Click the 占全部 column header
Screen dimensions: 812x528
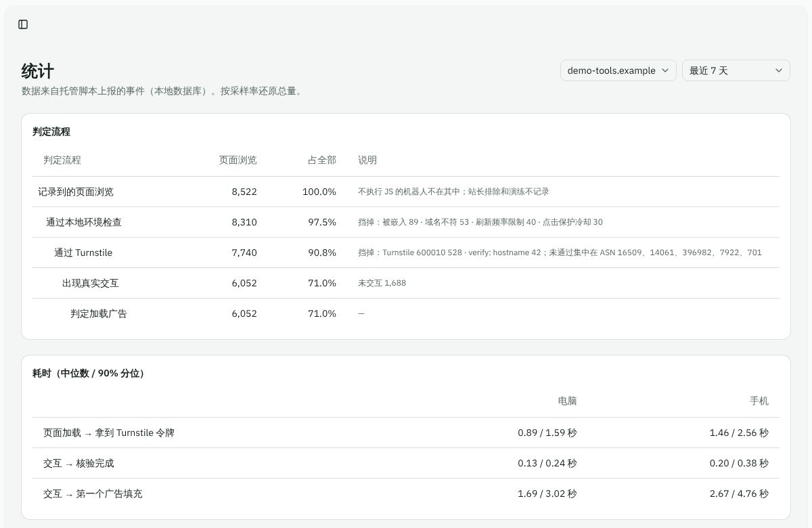coord(322,160)
